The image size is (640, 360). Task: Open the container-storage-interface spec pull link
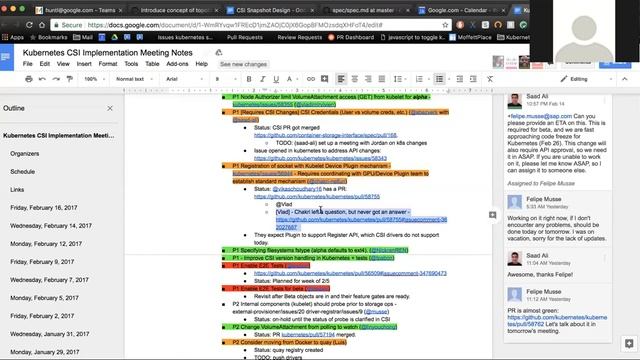325,135
